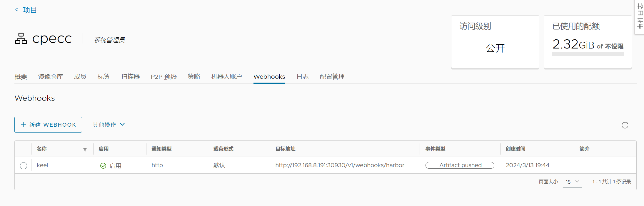Switch to the P2P 预热 tab
The width and height of the screenshot is (644, 206).
(x=163, y=77)
